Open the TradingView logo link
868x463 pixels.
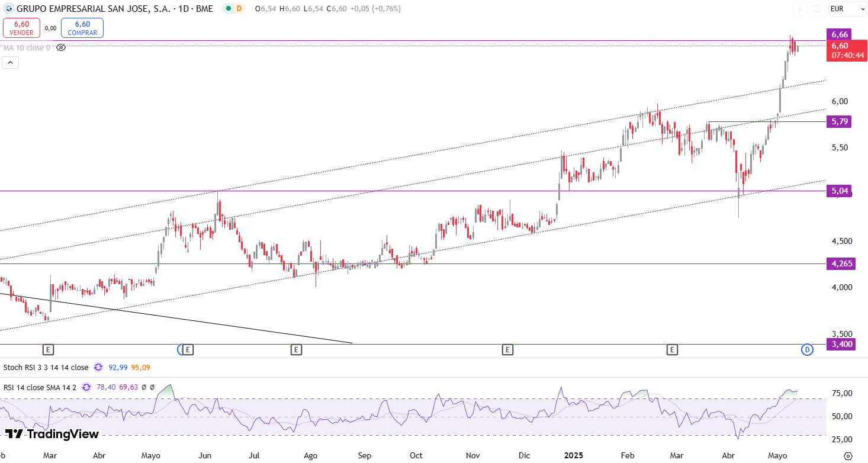(x=52, y=434)
